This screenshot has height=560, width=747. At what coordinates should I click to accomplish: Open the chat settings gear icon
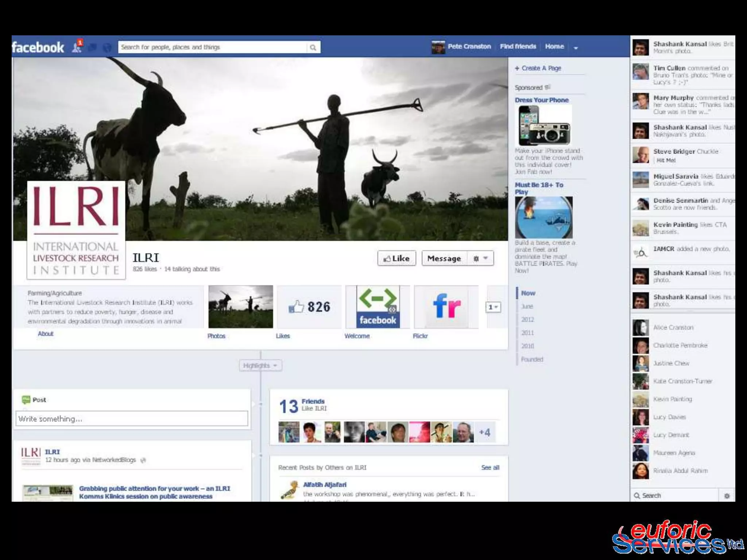pyautogui.click(x=727, y=495)
